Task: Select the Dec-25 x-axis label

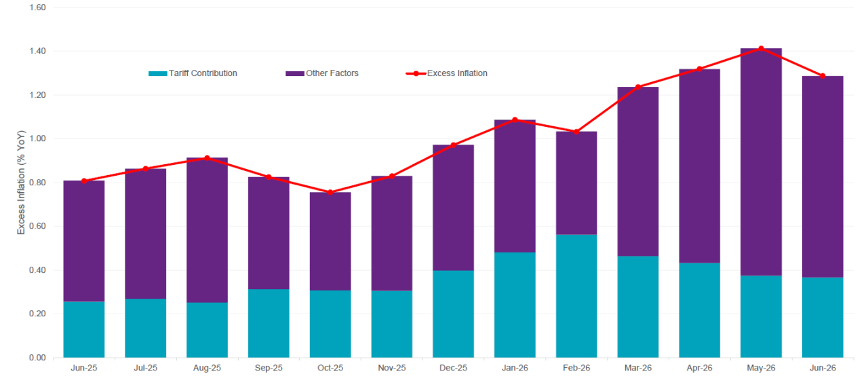Action: pyautogui.click(x=453, y=368)
